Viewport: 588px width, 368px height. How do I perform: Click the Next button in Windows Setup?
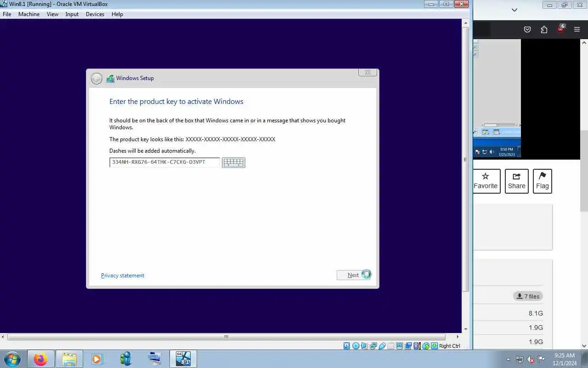(x=353, y=275)
